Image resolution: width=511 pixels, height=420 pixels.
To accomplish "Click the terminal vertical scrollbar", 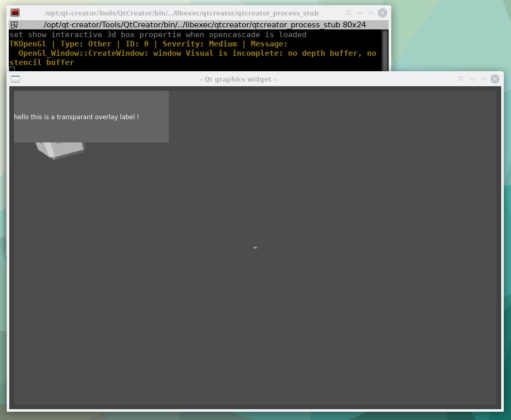I will (x=385, y=51).
